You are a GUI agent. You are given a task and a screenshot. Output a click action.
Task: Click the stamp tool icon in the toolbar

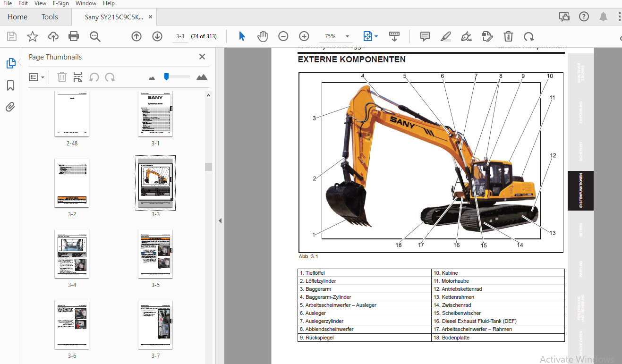pos(487,36)
